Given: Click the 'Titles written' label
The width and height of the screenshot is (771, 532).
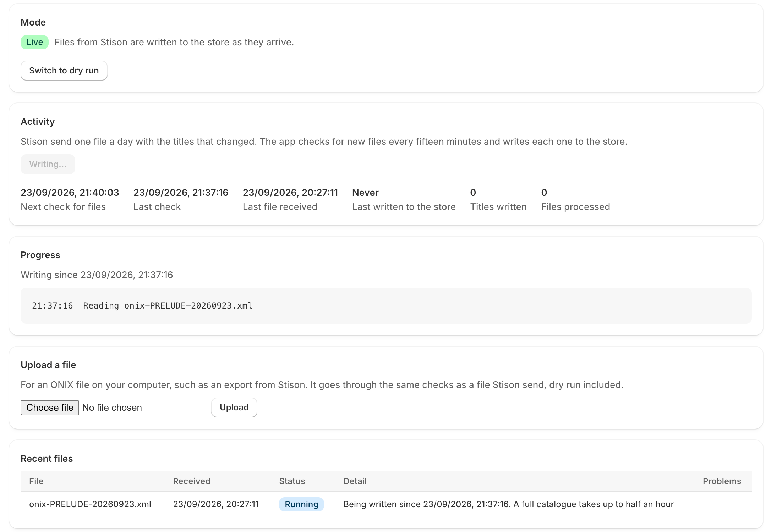Looking at the screenshot, I should click(x=498, y=207).
